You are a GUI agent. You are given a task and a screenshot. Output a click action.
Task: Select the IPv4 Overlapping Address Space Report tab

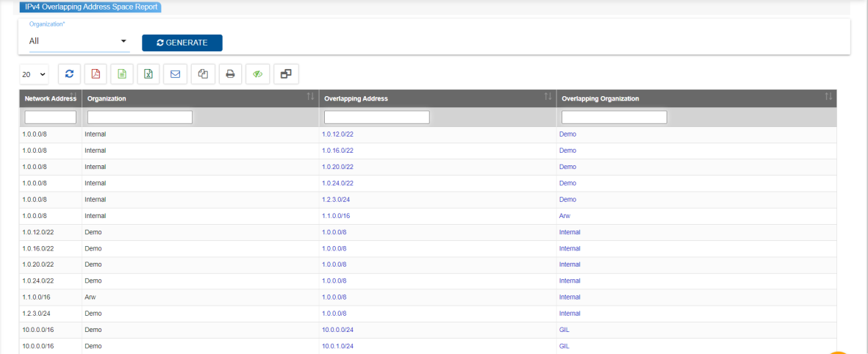91,8
